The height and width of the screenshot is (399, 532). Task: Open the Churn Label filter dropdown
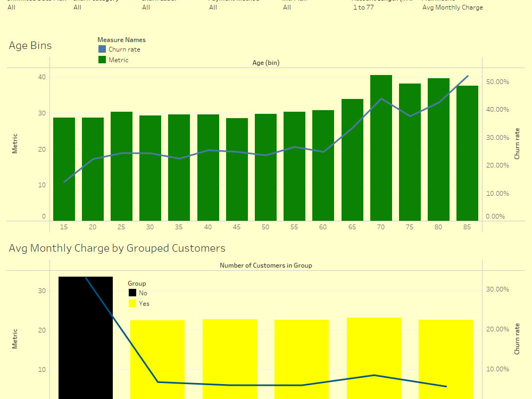click(x=146, y=7)
